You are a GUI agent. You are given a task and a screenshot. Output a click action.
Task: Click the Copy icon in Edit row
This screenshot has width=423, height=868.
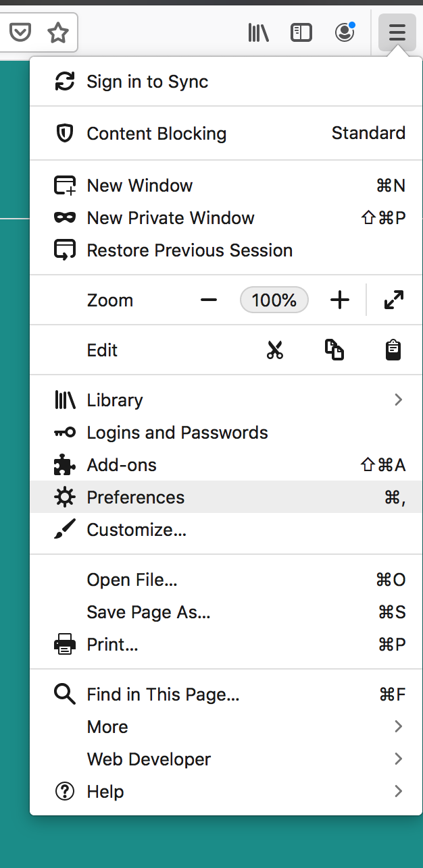334,350
